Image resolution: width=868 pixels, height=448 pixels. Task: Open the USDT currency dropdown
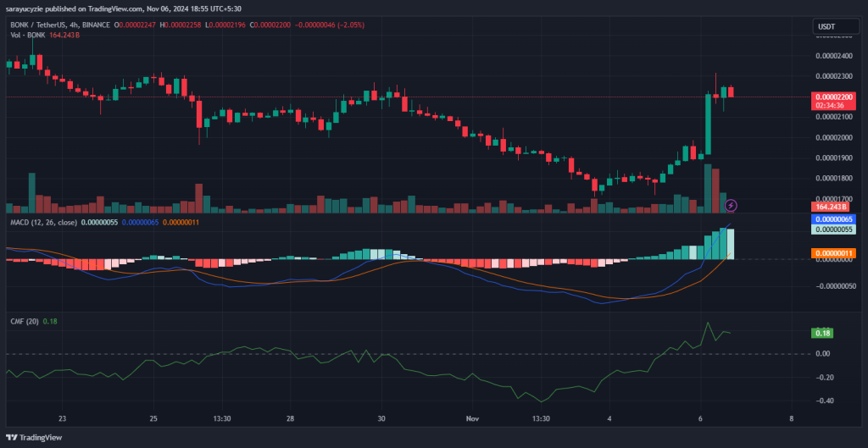pyautogui.click(x=825, y=27)
